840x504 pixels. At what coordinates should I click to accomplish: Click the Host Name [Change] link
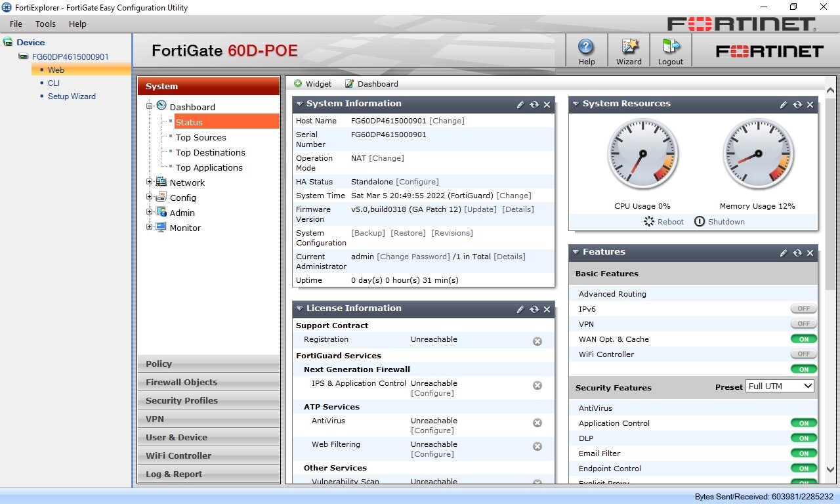click(x=446, y=121)
